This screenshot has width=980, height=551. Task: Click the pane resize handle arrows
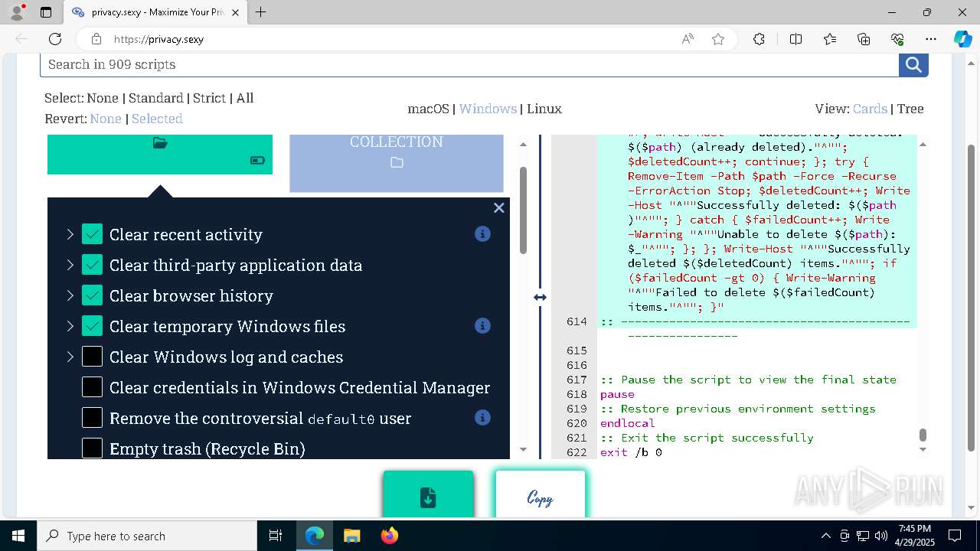coord(541,297)
